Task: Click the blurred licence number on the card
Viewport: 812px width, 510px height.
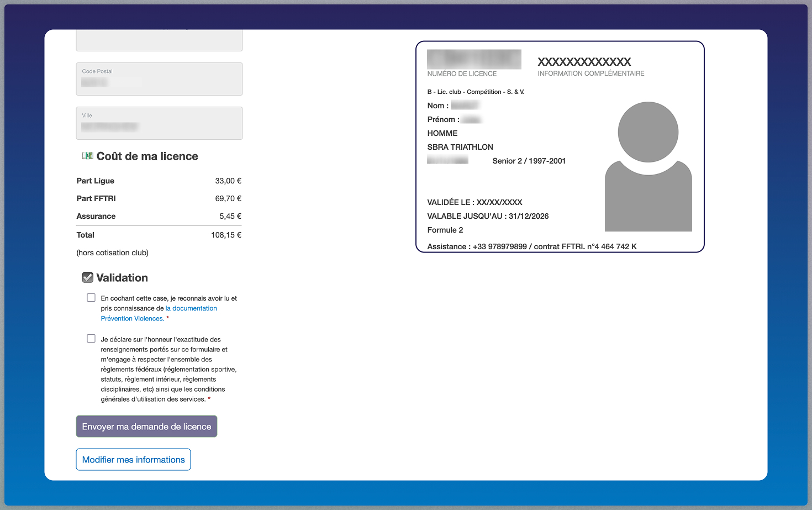Action: [474, 59]
